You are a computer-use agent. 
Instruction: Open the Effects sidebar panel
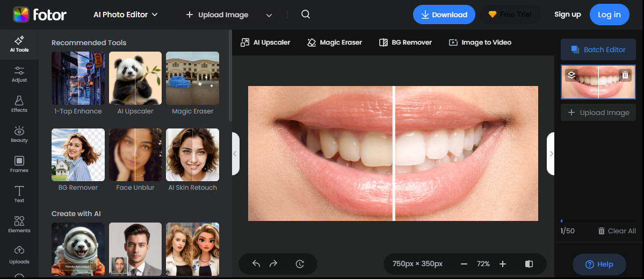(19, 104)
